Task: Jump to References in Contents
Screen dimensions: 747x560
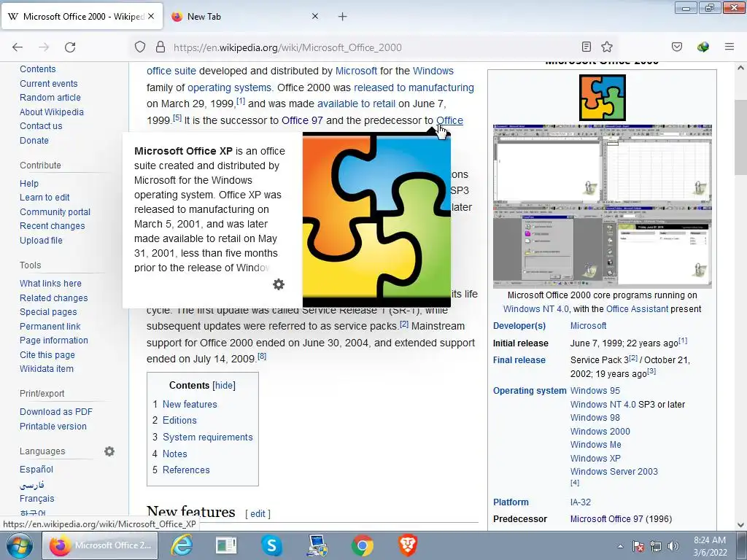Action: point(186,470)
